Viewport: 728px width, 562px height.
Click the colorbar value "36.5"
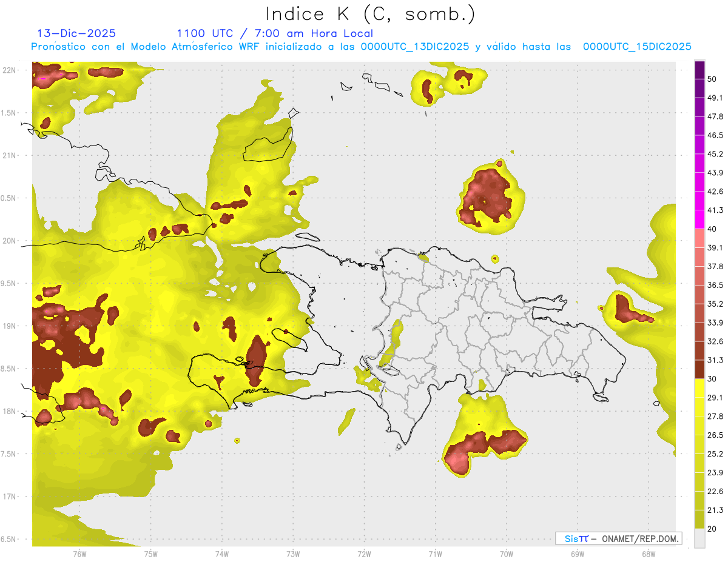715,285
